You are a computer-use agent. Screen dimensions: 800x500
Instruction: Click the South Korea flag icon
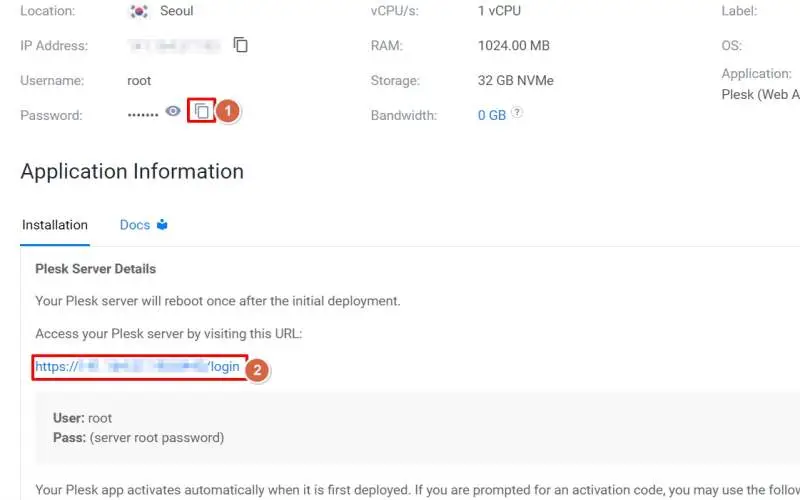pos(139,12)
